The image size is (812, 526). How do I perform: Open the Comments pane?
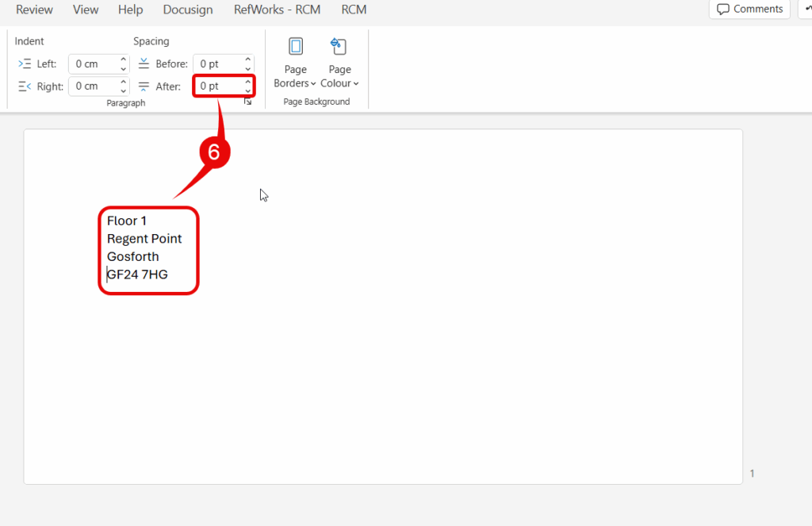click(x=749, y=10)
